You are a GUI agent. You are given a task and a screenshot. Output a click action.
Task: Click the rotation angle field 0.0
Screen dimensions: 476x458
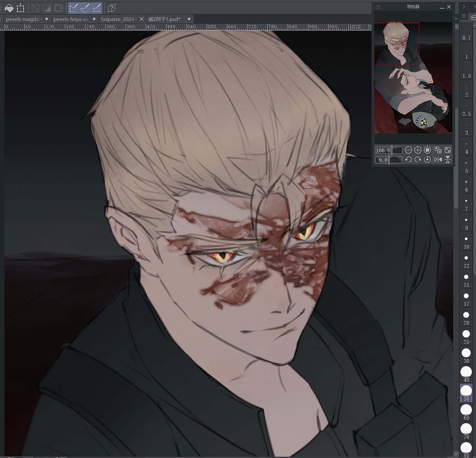(383, 160)
